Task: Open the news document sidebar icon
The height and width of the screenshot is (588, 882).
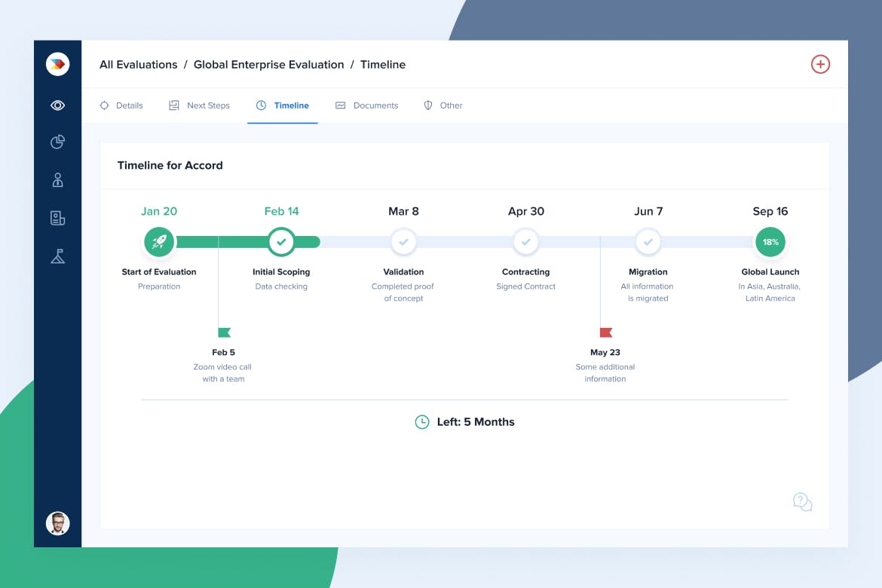Action: tap(57, 219)
